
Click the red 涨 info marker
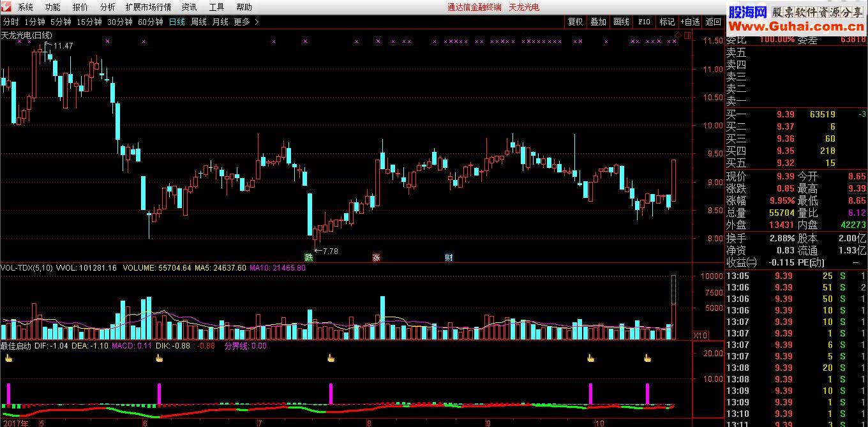[377, 258]
